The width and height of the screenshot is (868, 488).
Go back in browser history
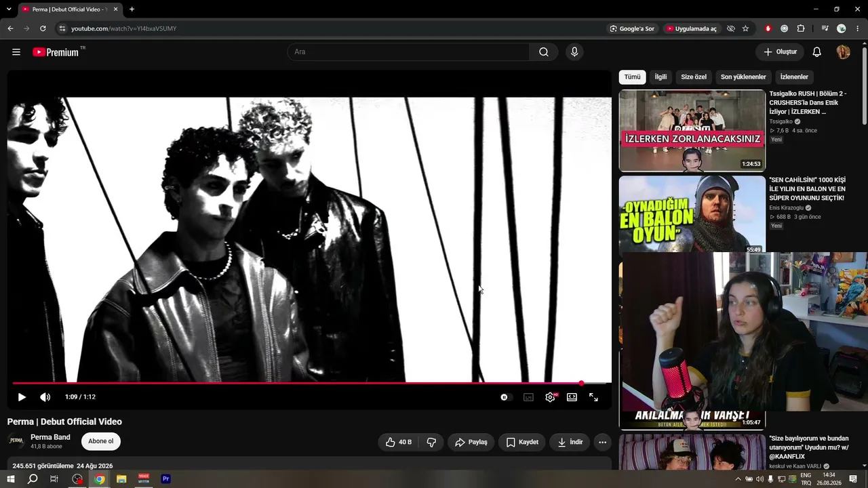click(x=10, y=28)
